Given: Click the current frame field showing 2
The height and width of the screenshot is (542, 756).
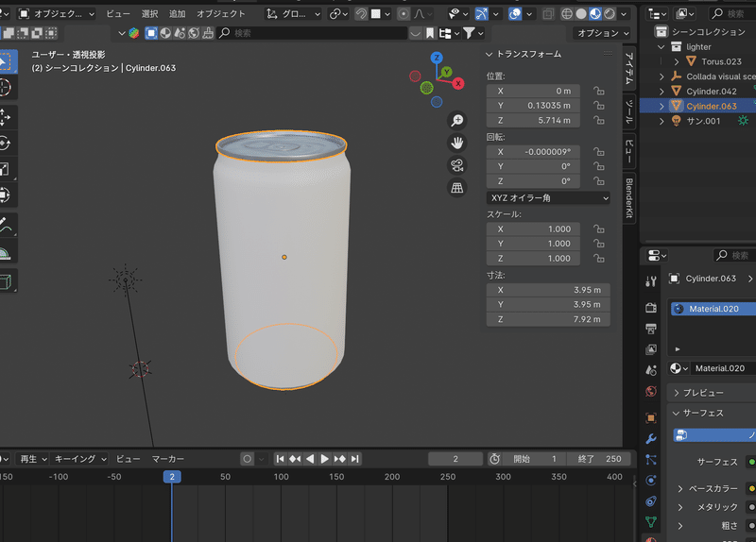Looking at the screenshot, I should click(x=455, y=459).
